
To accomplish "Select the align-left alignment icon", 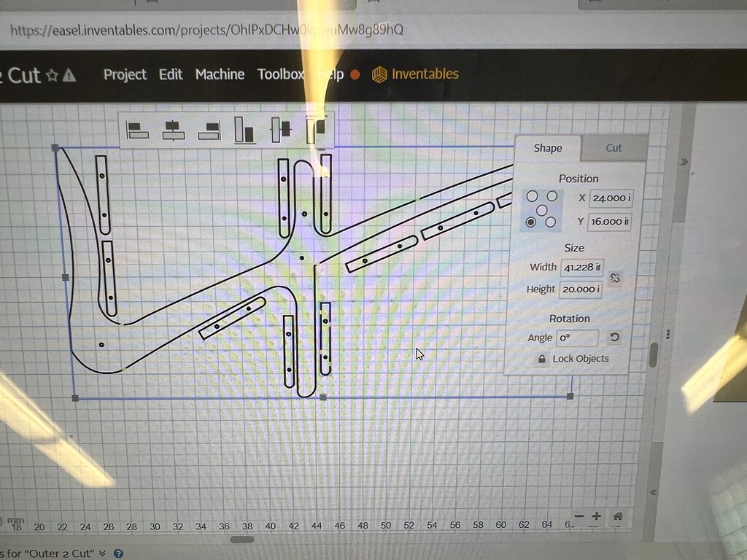I will click(x=138, y=130).
